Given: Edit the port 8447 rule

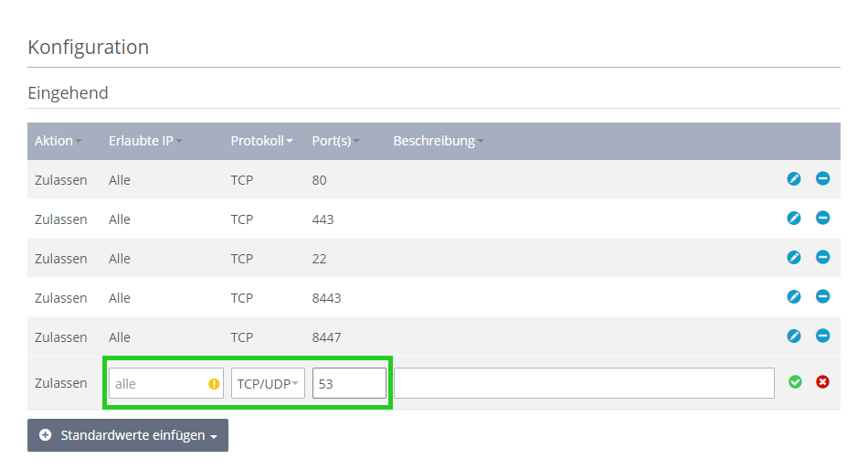Looking at the screenshot, I should click(794, 336).
